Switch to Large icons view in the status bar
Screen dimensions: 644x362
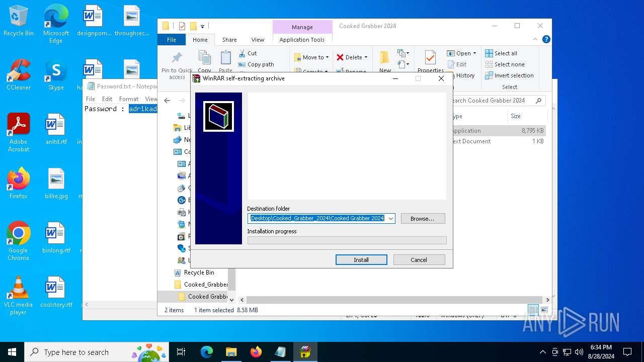click(544, 310)
